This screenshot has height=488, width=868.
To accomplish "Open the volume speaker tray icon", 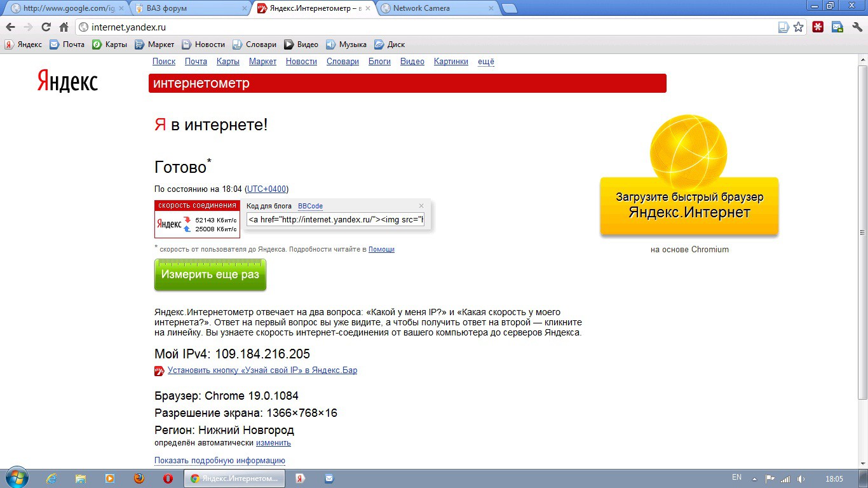I will [801, 478].
